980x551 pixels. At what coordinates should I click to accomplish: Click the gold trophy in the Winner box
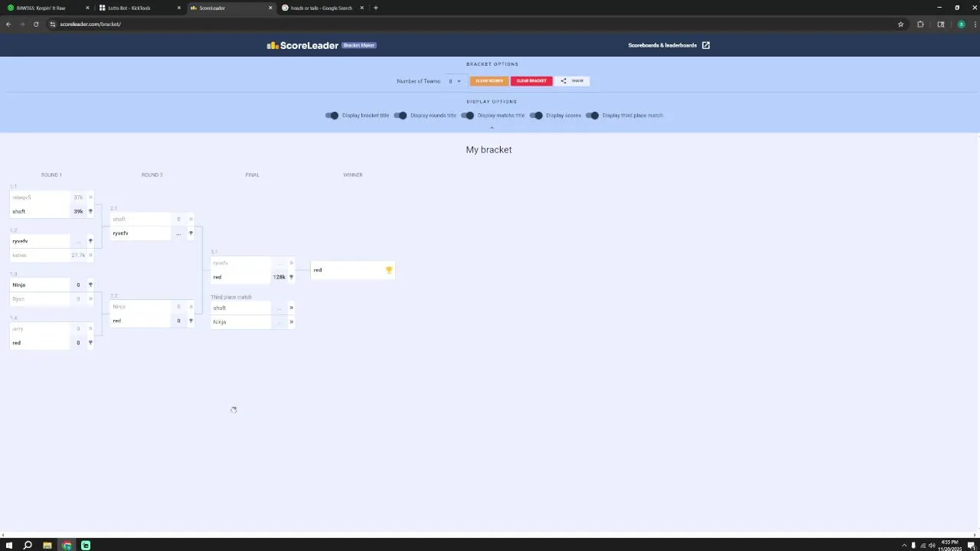click(389, 270)
